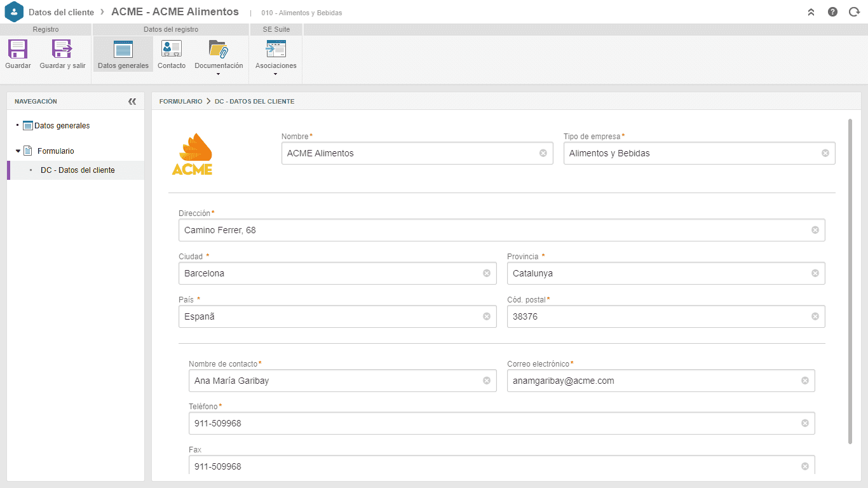Clear the Fax field
868x488 pixels.
(805, 466)
